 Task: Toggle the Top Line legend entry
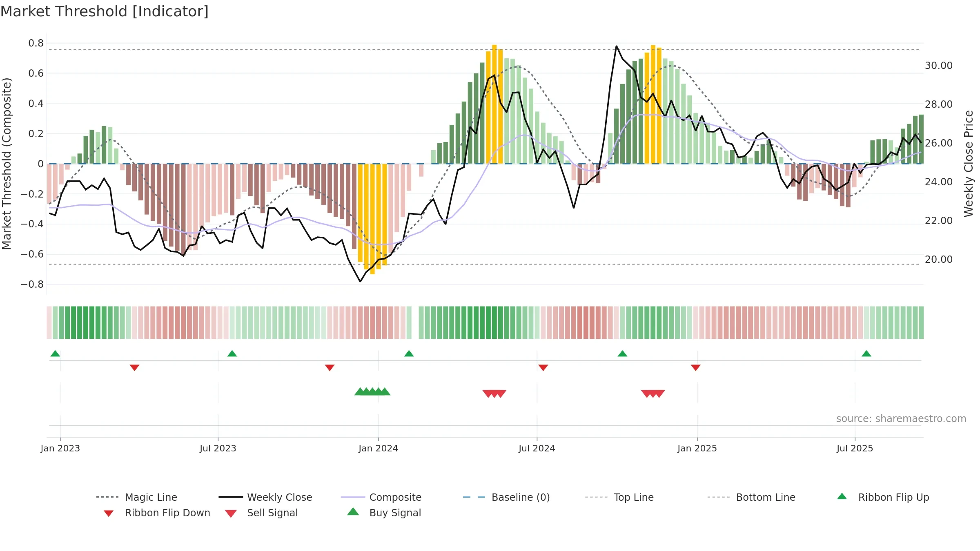click(x=619, y=497)
